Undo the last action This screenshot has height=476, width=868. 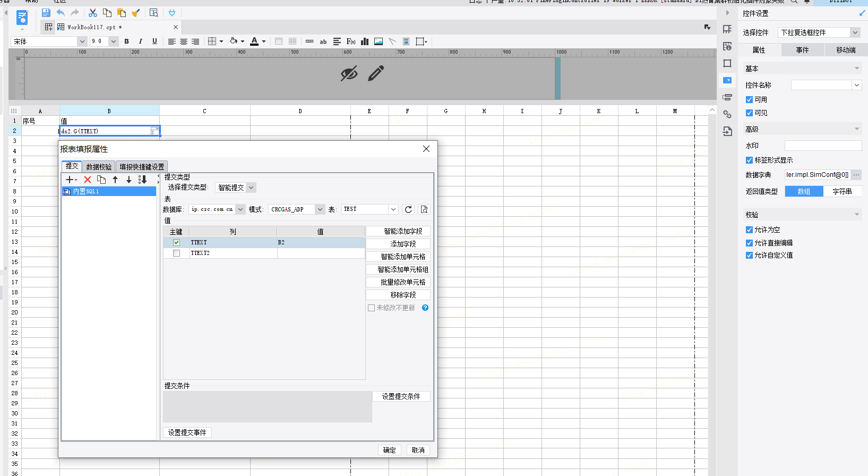click(61, 13)
